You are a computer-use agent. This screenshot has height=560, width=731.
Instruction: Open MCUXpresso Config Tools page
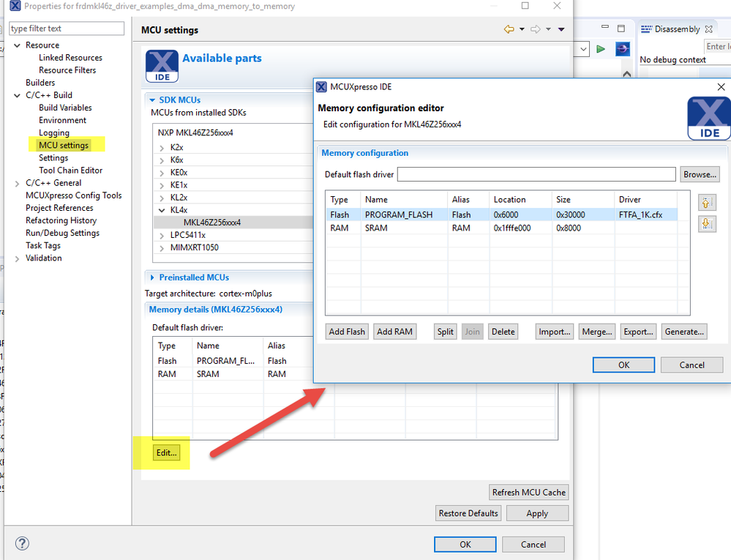(74, 195)
